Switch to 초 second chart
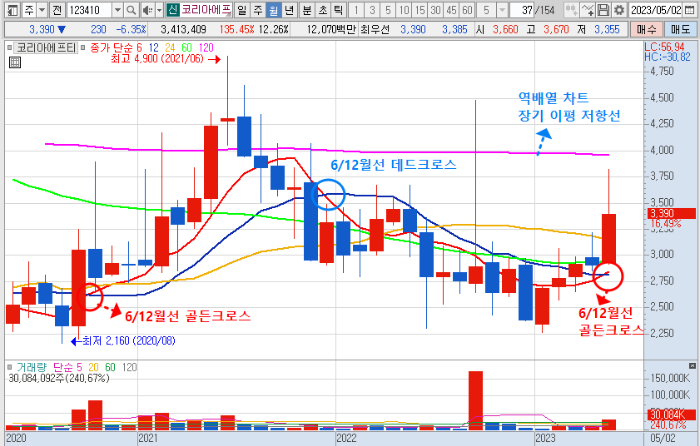Viewport: 700px width, 446px height. (x=323, y=10)
